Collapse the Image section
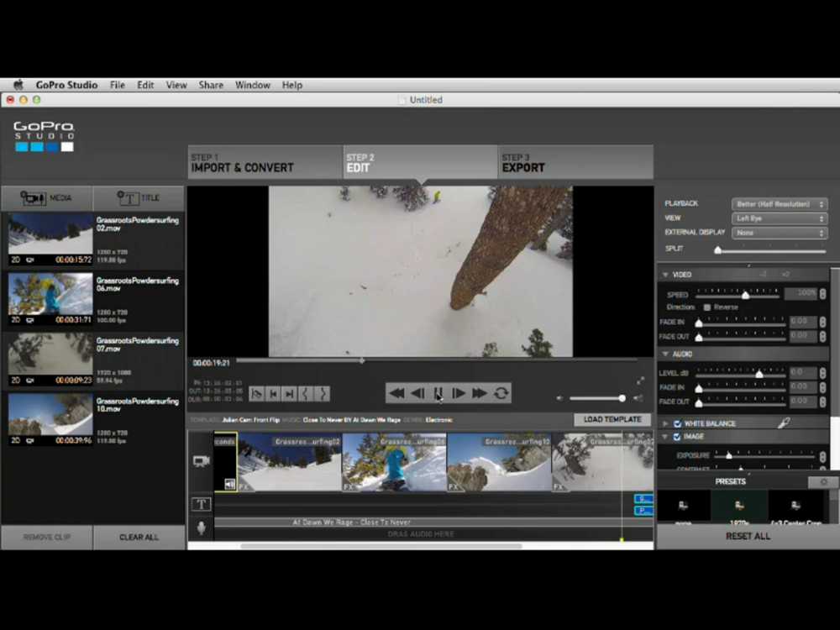Image resolution: width=840 pixels, height=630 pixels. [665, 437]
